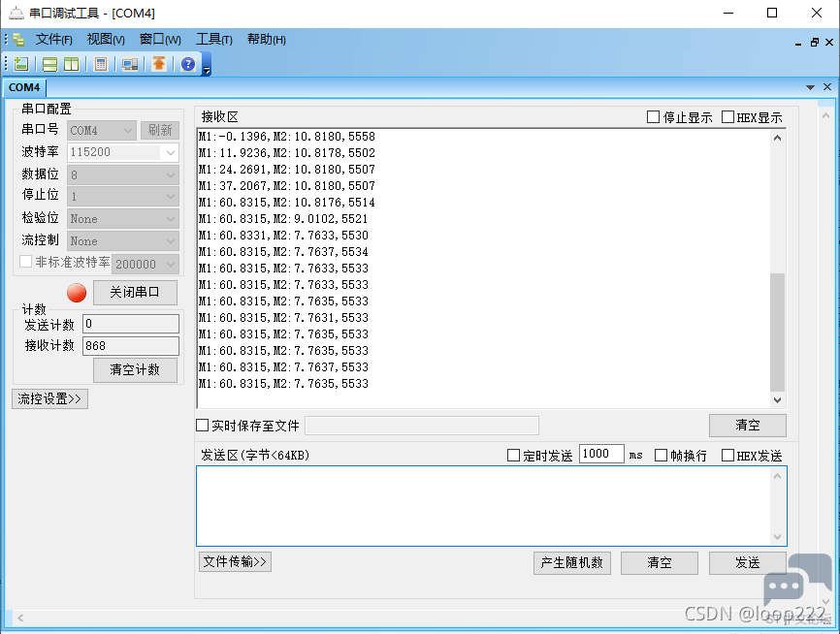Click line 'M1:11.9236,M2:10.8178,5502'

286,153
